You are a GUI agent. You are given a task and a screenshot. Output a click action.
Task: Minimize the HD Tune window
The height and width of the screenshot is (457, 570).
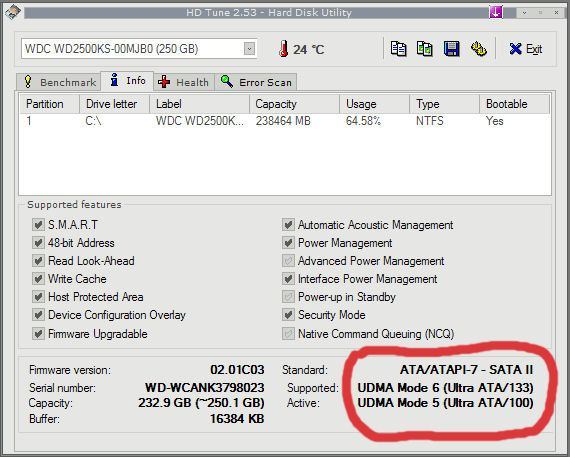524,12
